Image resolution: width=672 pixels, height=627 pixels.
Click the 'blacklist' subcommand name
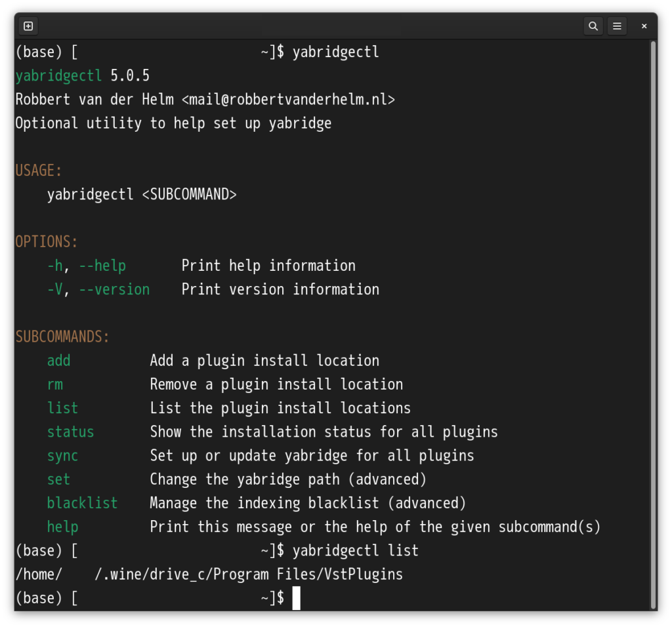[x=82, y=503]
